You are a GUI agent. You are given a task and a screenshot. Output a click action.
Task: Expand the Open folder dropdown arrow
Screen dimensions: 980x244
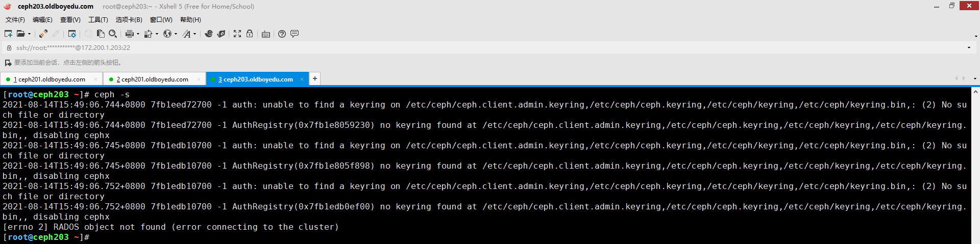click(x=29, y=34)
